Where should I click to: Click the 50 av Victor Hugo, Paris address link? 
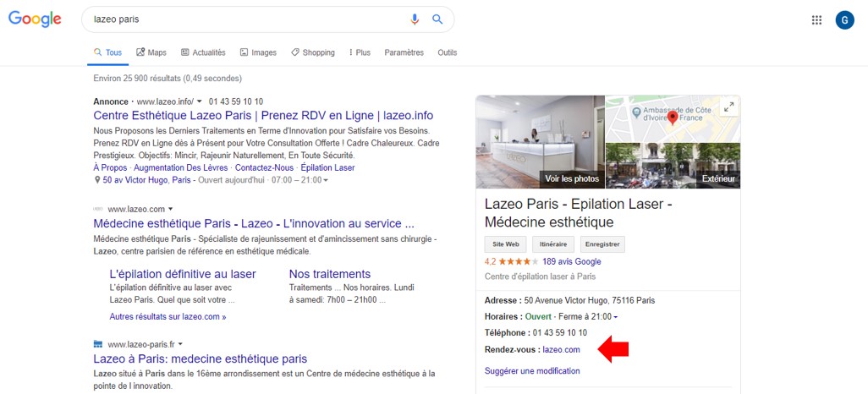[146, 180]
